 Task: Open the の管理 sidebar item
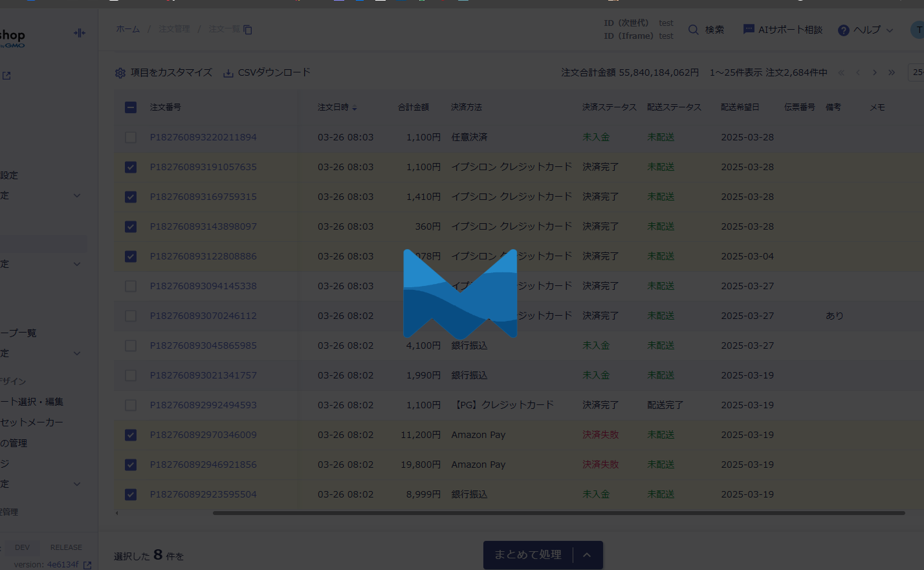(x=14, y=443)
